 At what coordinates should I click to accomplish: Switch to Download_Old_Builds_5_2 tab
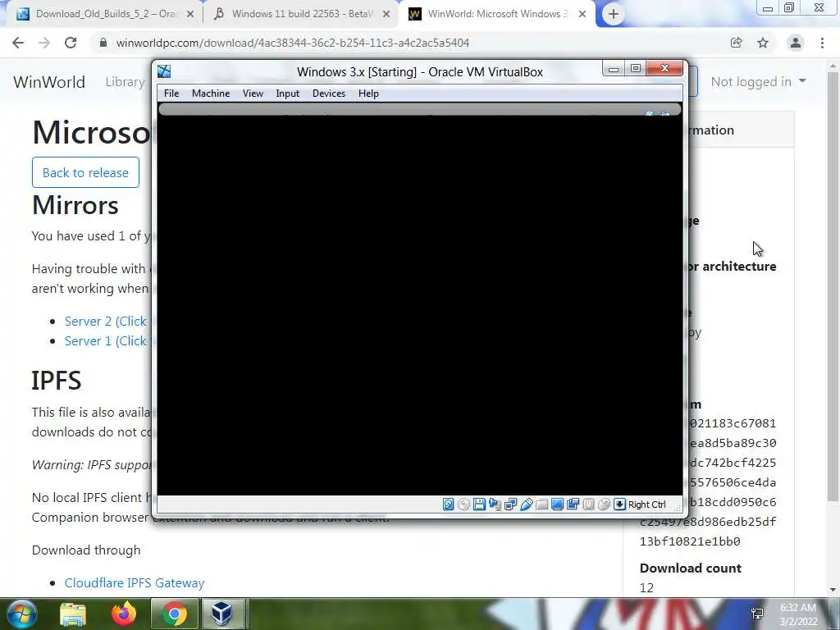[x=104, y=15]
